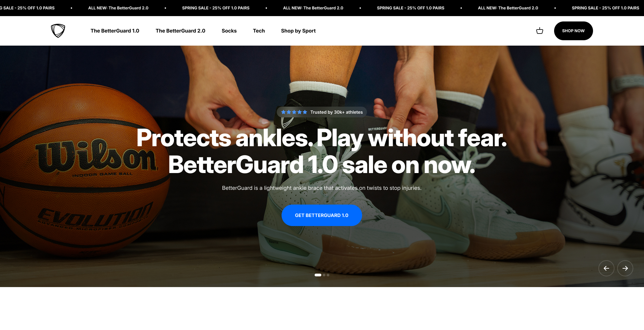Open The BetterGuard 1.0 menu

pyautogui.click(x=115, y=31)
